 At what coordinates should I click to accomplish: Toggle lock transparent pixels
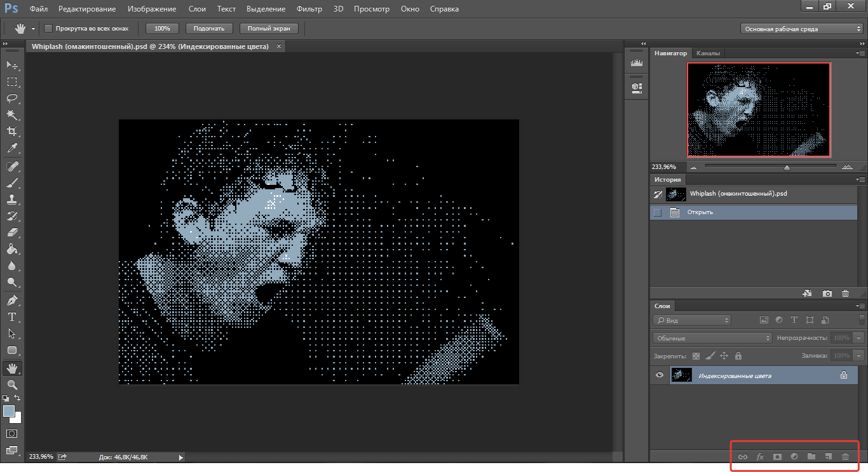tap(696, 356)
